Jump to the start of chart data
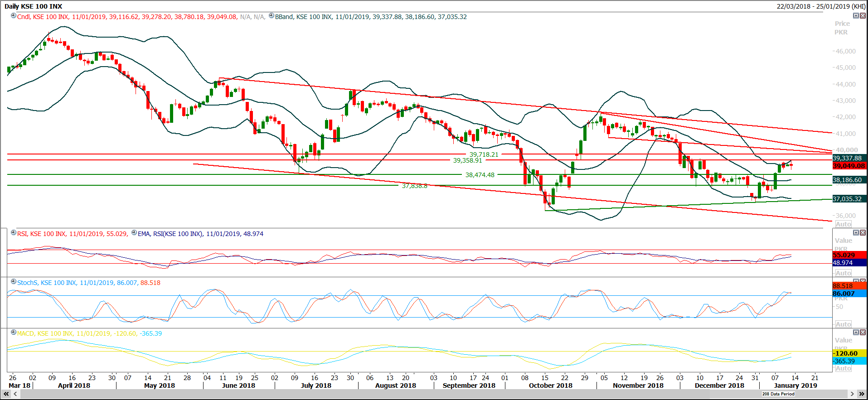This screenshot has height=400, width=868. click(x=6, y=394)
